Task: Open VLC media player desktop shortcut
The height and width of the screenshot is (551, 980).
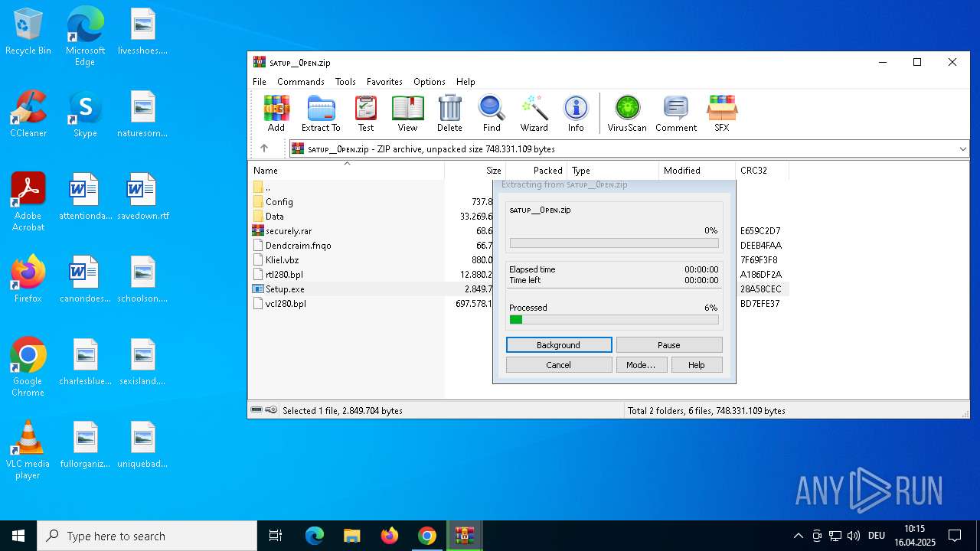Action: (28, 450)
